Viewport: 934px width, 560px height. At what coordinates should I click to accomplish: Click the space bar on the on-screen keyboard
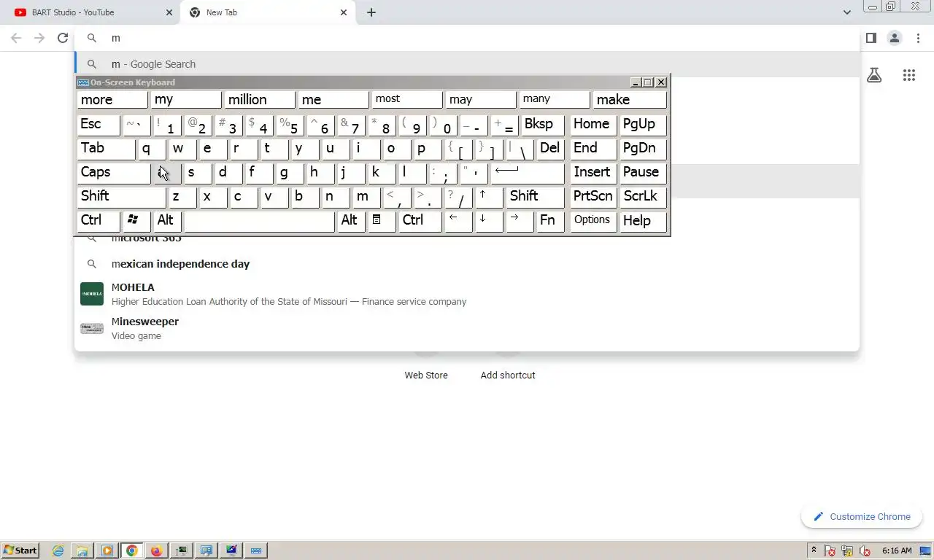pos(259,221)
